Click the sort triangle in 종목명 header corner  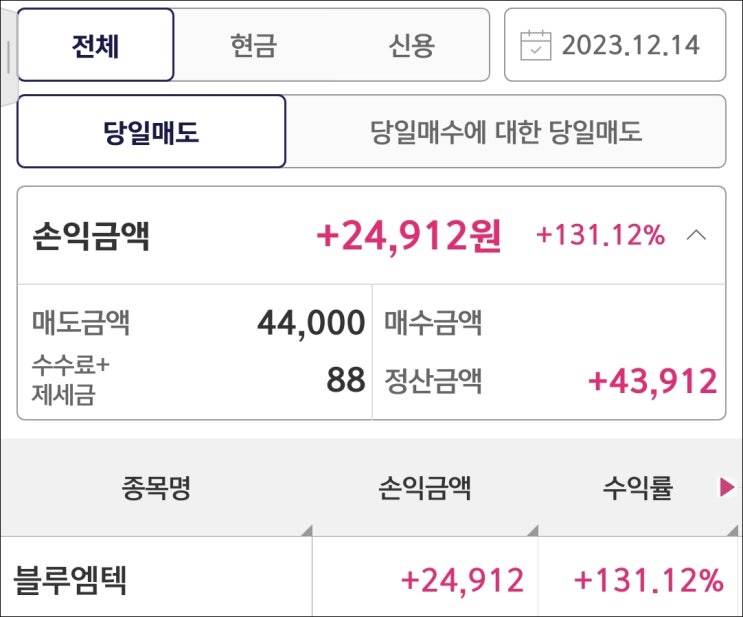pyautogui.click(x=305, y=530)
